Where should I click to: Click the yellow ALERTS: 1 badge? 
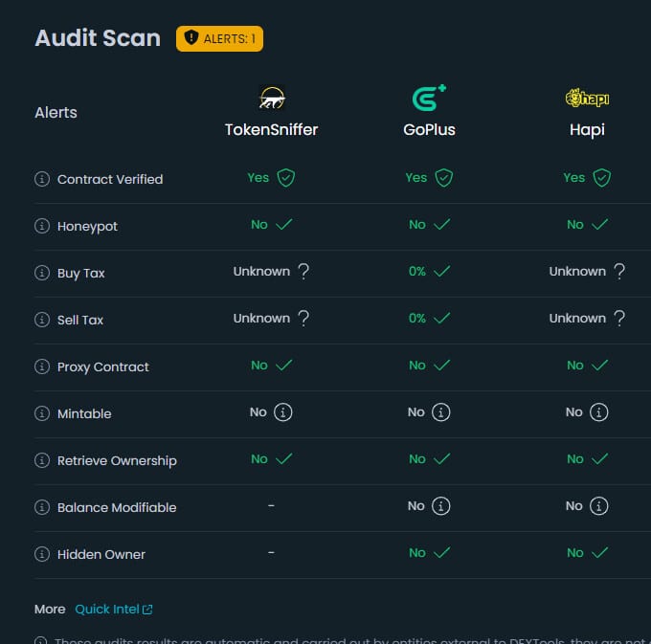[x=219, y=38]
